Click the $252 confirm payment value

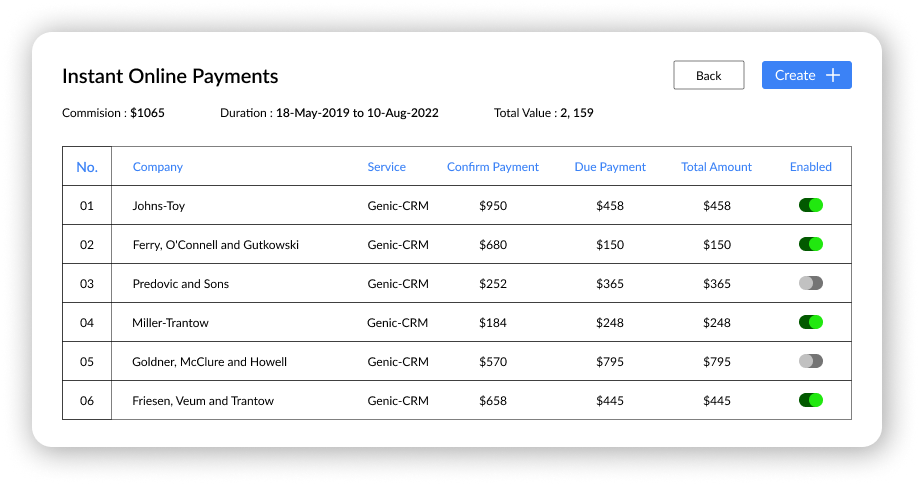pyautogui.click(x=493, y=284)
